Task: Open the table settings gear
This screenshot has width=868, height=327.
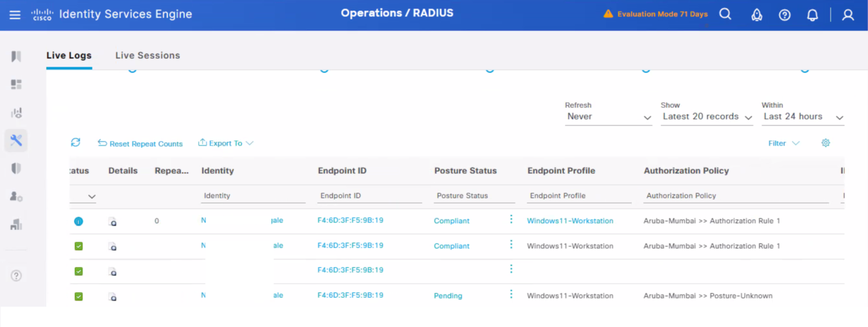Action: click(826, 143)
